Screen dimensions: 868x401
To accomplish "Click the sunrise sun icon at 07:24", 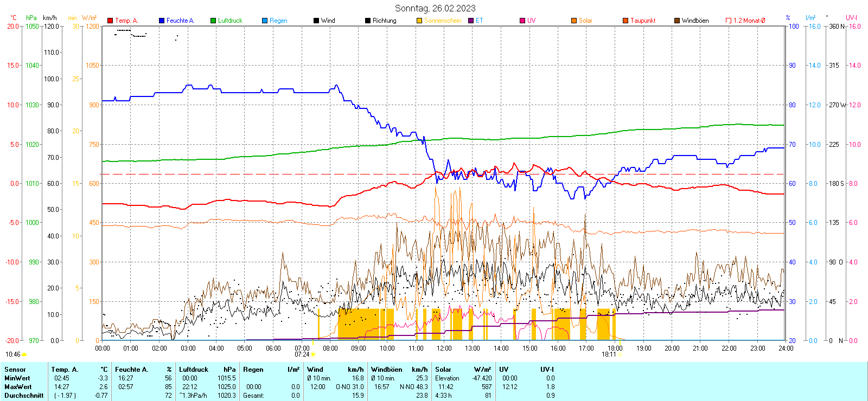I will (313, 354).
